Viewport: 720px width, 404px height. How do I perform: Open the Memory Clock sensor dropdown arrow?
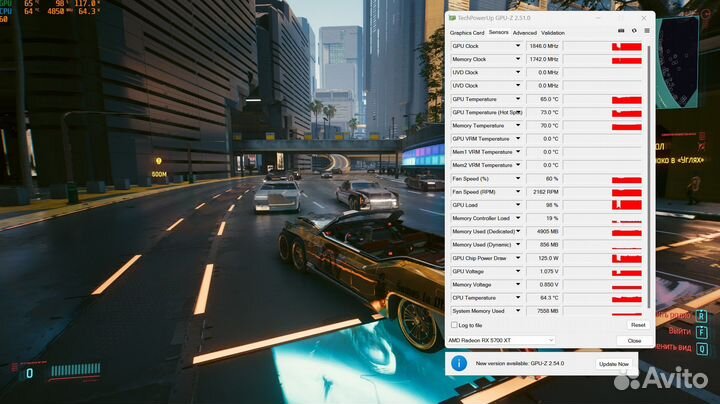[x=518, y=59]
